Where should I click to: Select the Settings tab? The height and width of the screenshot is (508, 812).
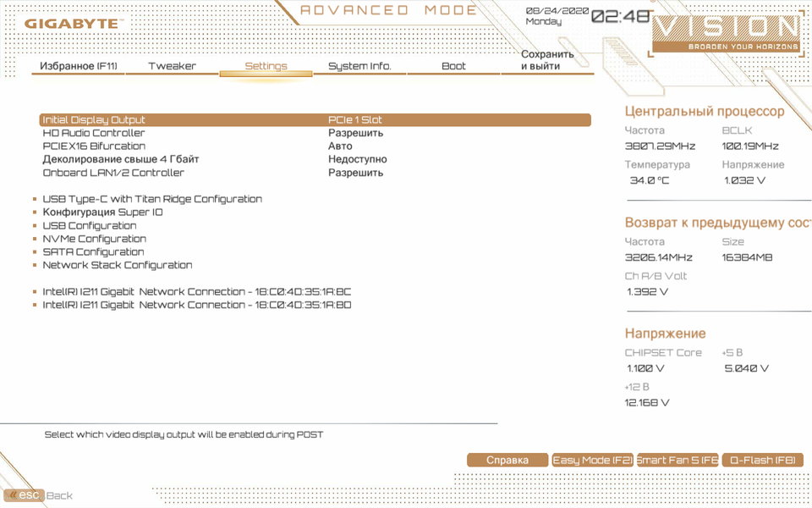pyautogui.click(x=266, y=66)
